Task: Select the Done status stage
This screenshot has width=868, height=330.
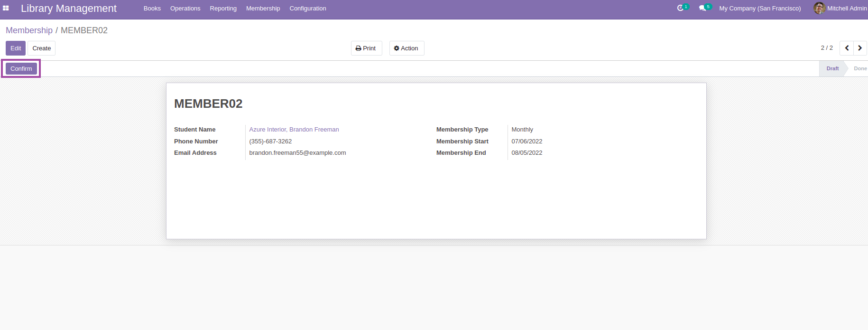Action: (x=860, y=68)
